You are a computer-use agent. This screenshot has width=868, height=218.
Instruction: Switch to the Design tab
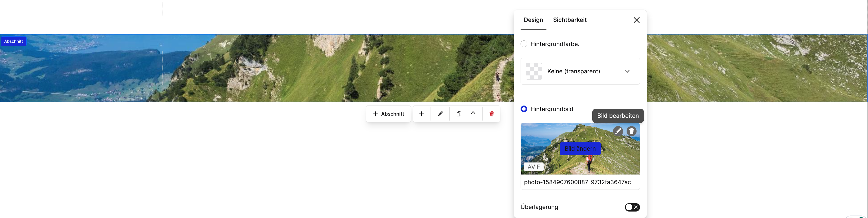coord(533,20)
